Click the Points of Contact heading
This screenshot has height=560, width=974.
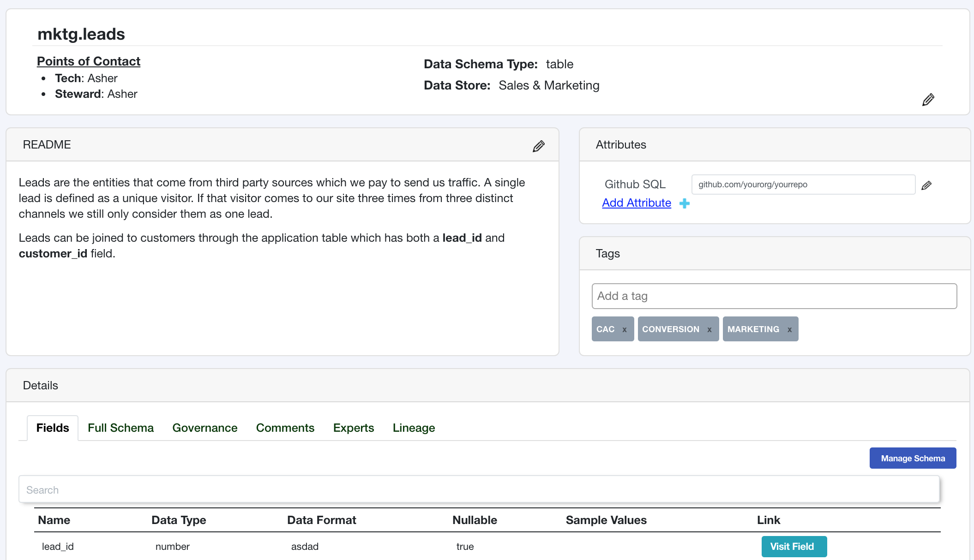point(89,61)
